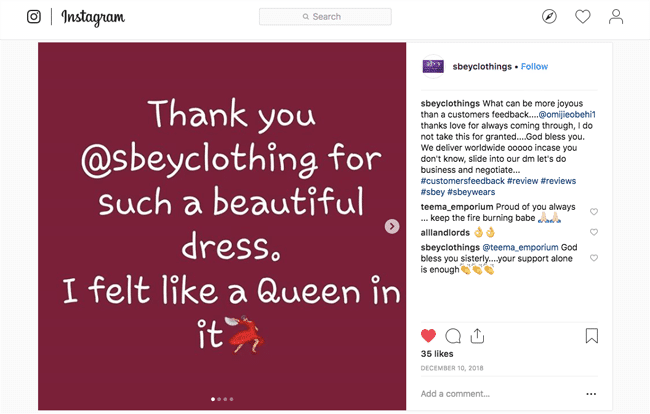Screen dimensions: 650x414
Task: Click the carousel pagination dots
Action: pos(222,399)
